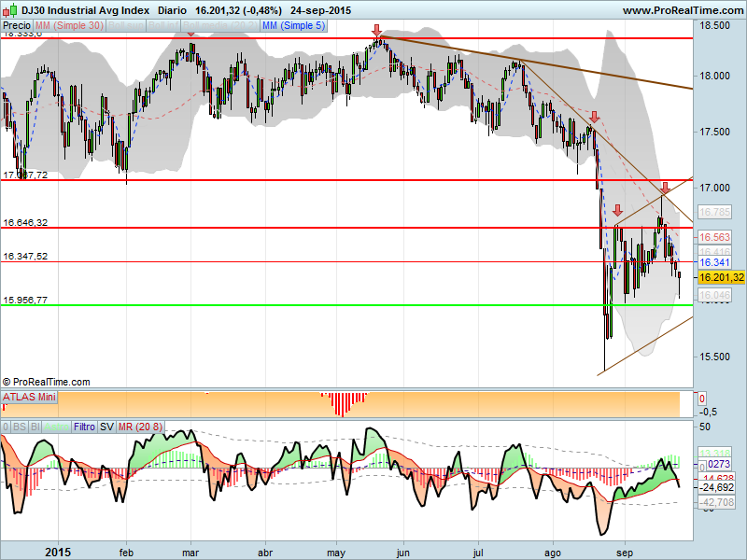Viewport: 747px width, 560px height.
Task: Toggle the MM (Simple 30) indicator label
Action: tap(69, 26)
